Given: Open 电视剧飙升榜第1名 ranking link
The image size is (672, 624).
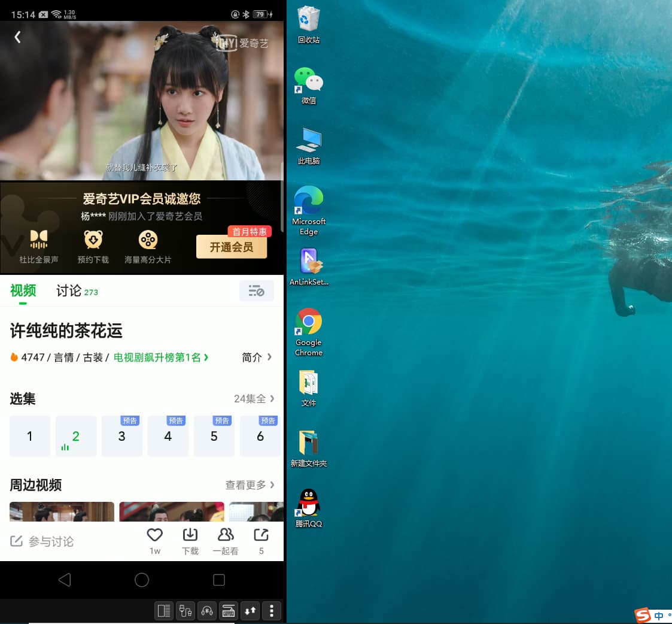Looking at the screenshot, I should 160,358.
